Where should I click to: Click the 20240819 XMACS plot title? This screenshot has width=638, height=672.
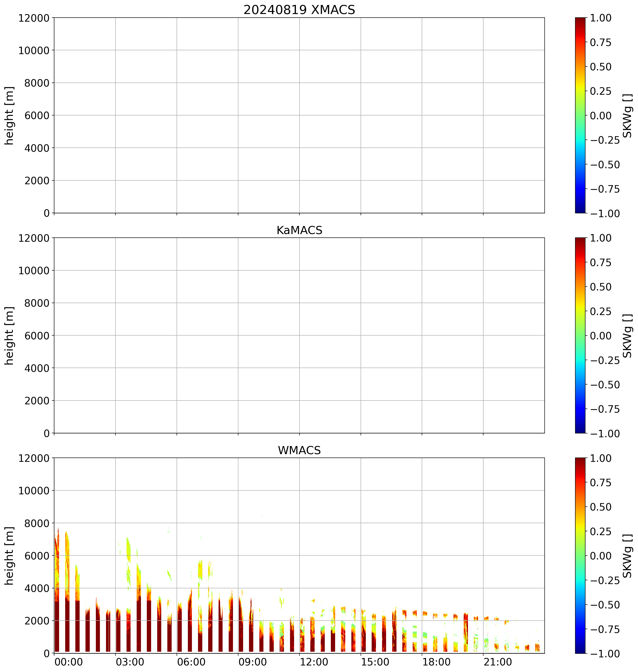(299, 10)
